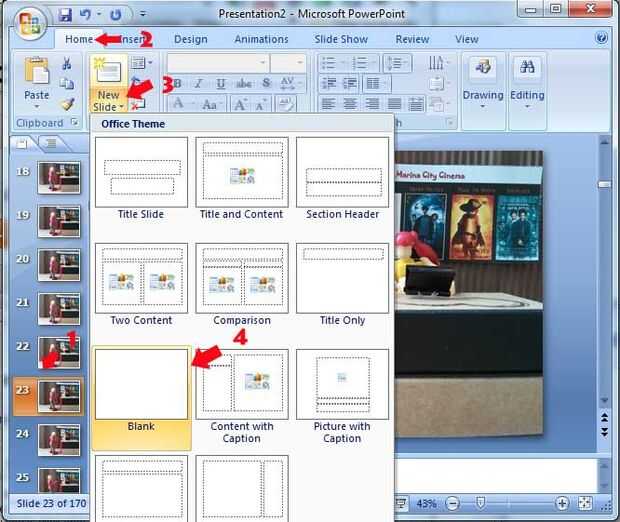
Task: Adjust the zoom slider handle
Action: pos(480,503)
